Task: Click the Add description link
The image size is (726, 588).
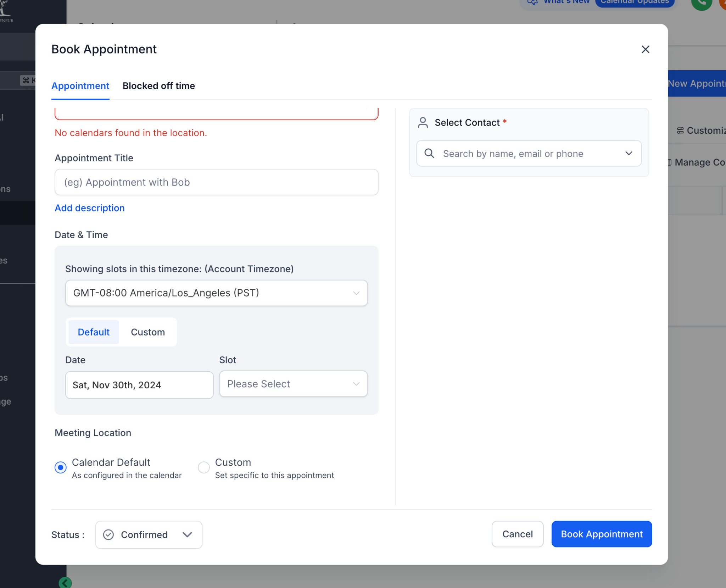Action: point(89,208)
